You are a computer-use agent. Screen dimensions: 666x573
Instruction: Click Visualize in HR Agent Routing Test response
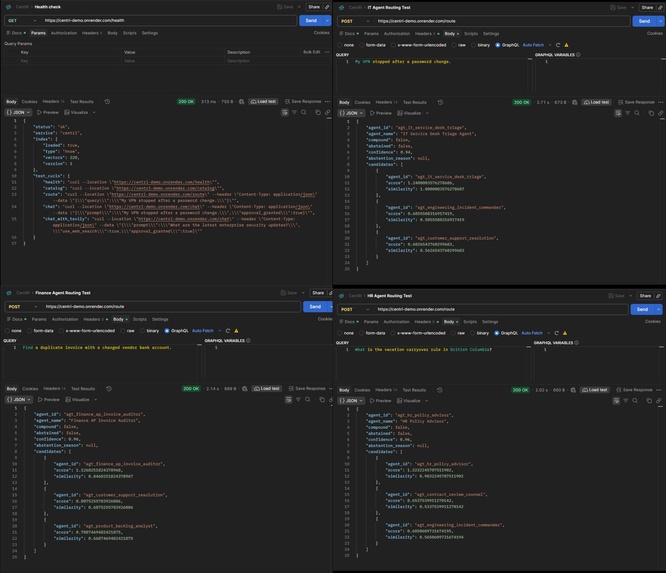click(409, 401)
